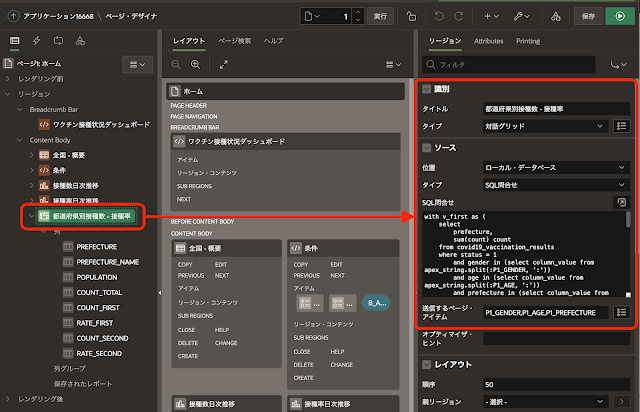Image resolution: width=640 pixels, height=412 pixels.
Task: Open the create plus menu
Action: (491, 16)
